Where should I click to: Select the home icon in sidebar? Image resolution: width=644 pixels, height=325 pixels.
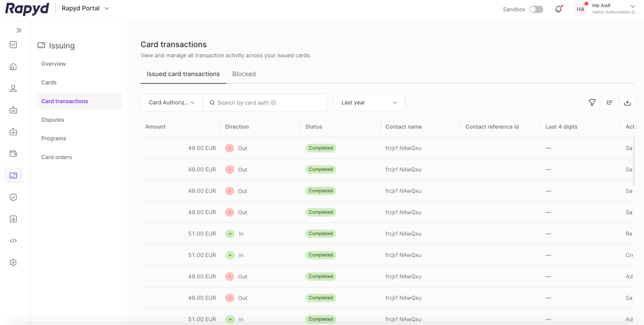coord(13,66)
